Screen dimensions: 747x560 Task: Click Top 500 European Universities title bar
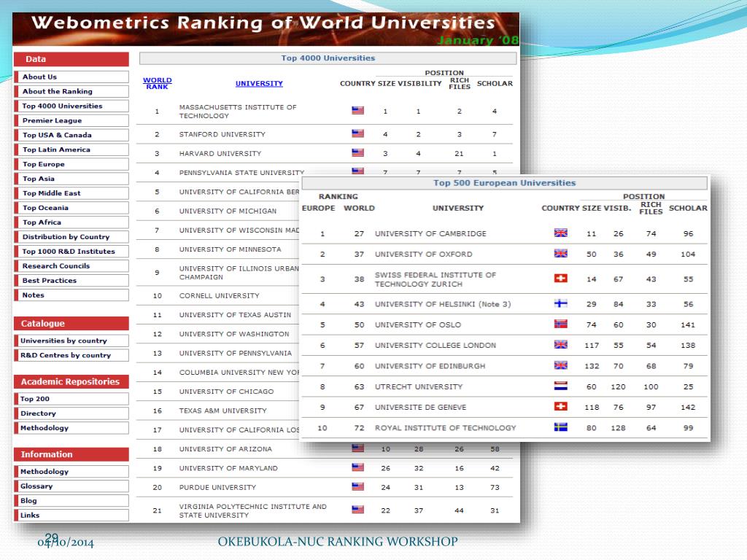[505, 183]
